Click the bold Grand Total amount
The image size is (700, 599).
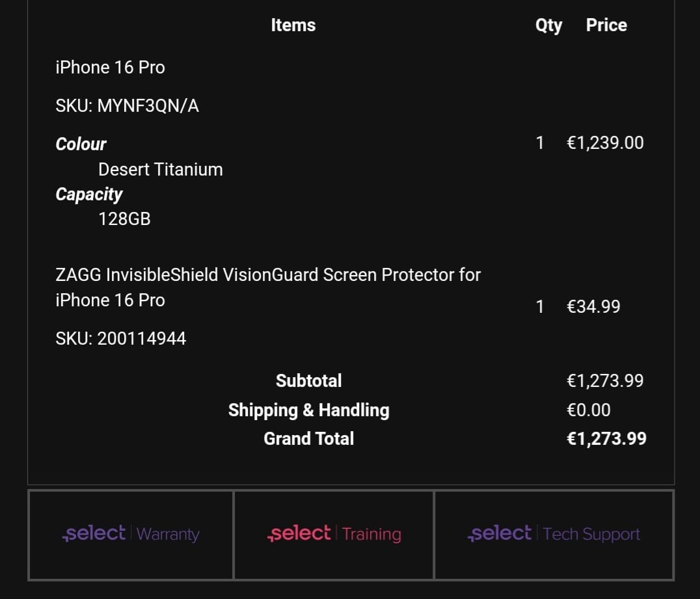[x=606, y=439]
